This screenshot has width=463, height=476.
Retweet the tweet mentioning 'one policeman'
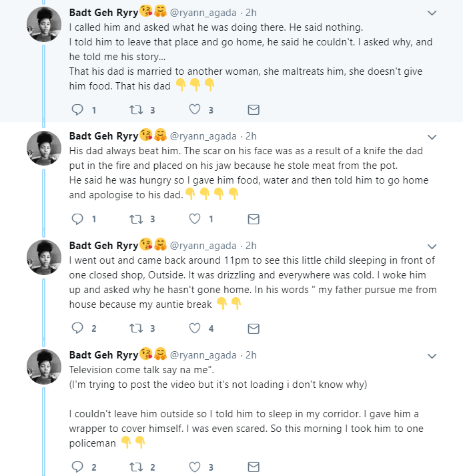point(136,467)
